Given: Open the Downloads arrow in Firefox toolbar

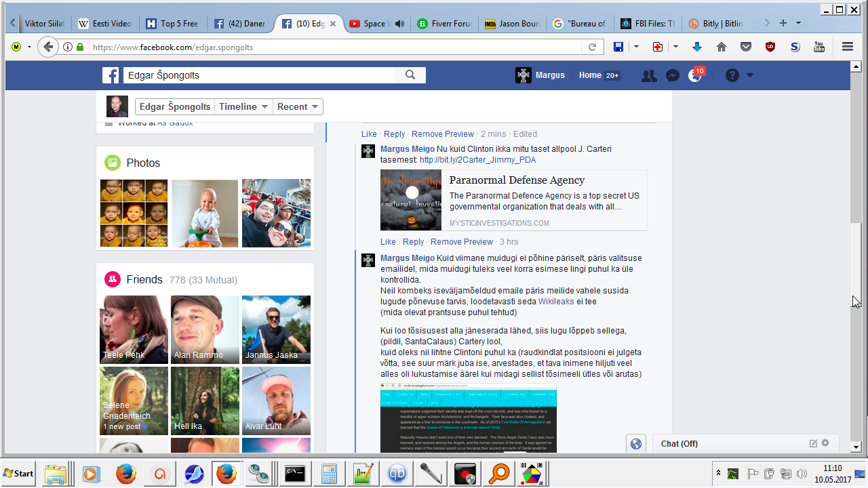Looking at the screenshot, I should point(696,47).
